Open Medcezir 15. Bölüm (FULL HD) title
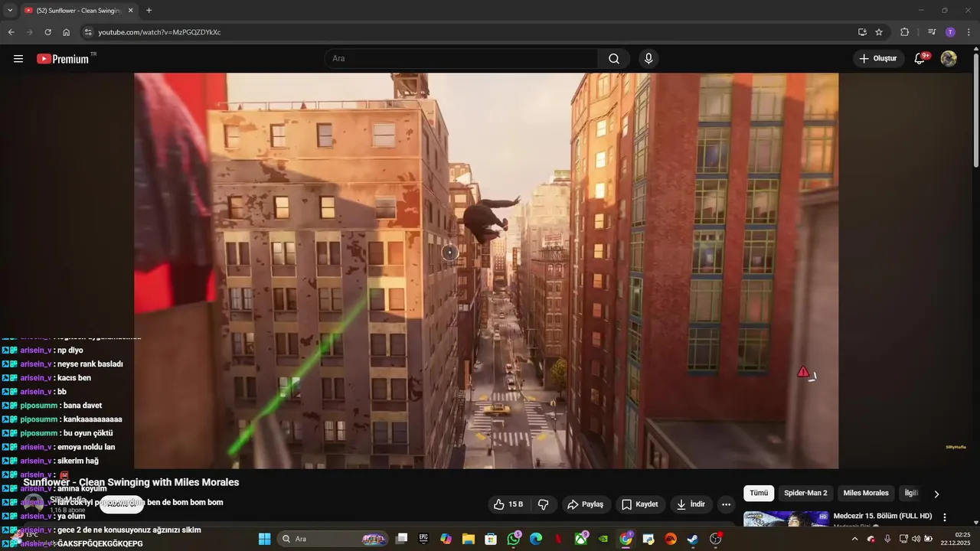Screen dimensions: 980x551 click(x=882, y=517)
